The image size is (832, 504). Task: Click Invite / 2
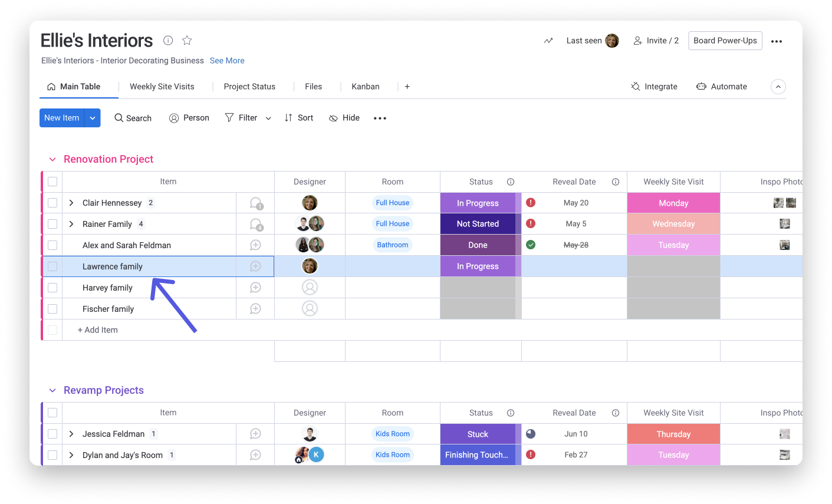(656, 41)
